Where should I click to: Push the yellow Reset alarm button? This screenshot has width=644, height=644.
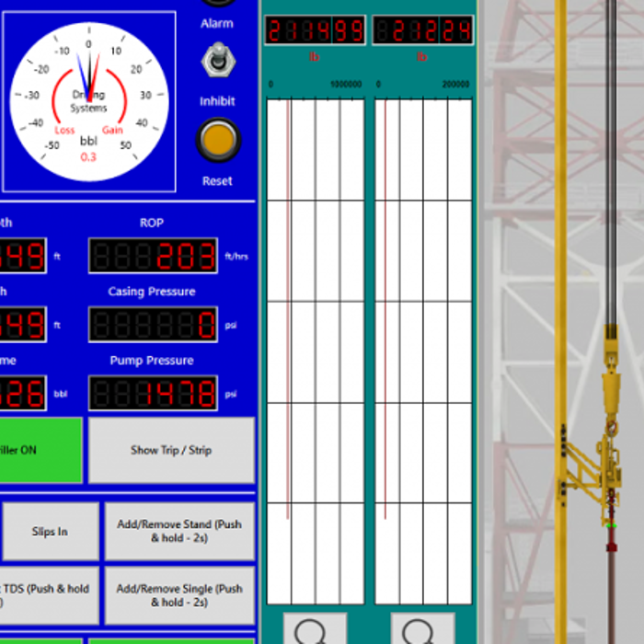click(218, 140)
